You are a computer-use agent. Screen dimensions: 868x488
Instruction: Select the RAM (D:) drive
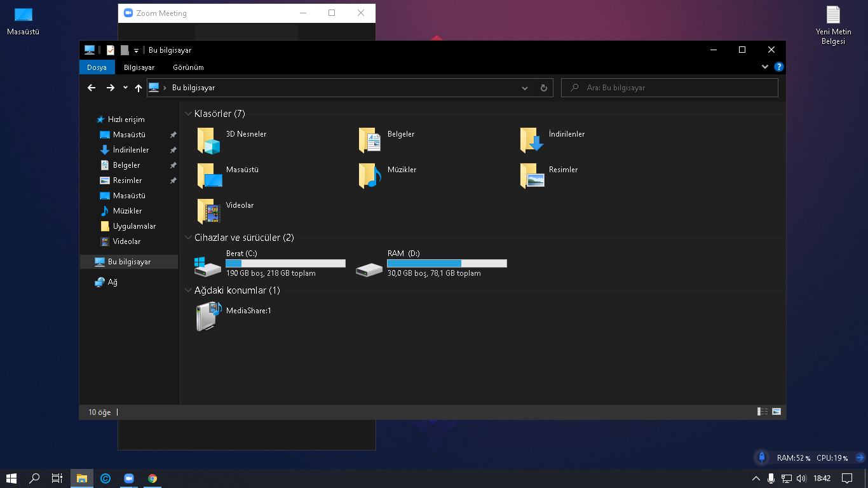(431, 263)
